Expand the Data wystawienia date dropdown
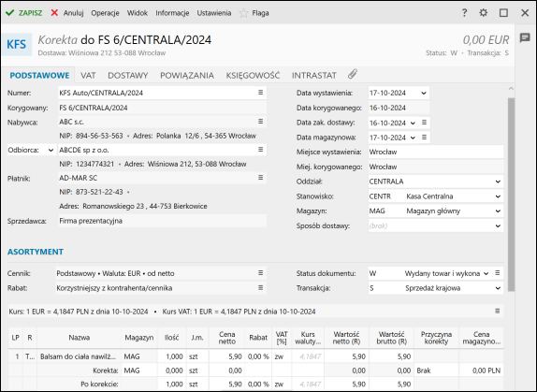The image size is (537, 392). coord(424,94)
